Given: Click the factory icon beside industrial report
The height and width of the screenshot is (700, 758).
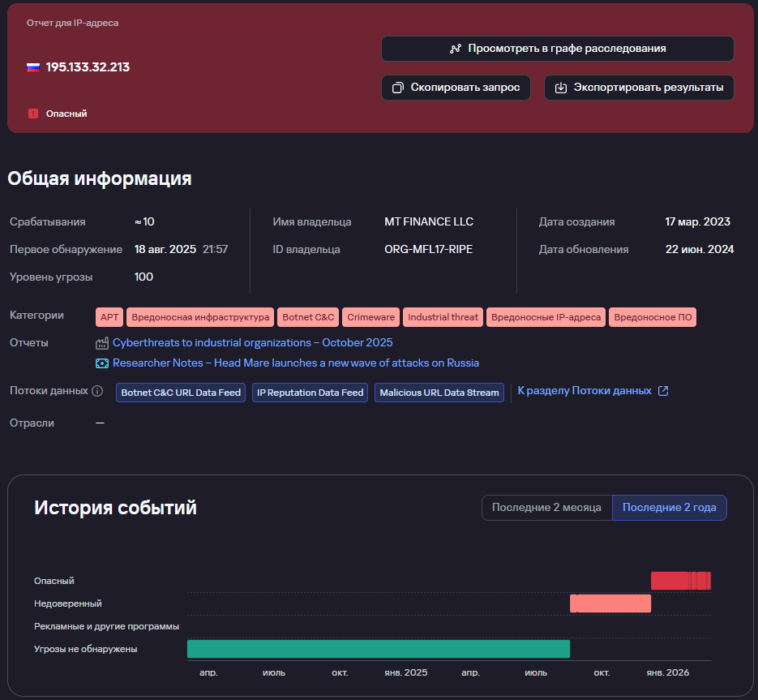Looking at the screenshot, I should (x=102, y=343).
